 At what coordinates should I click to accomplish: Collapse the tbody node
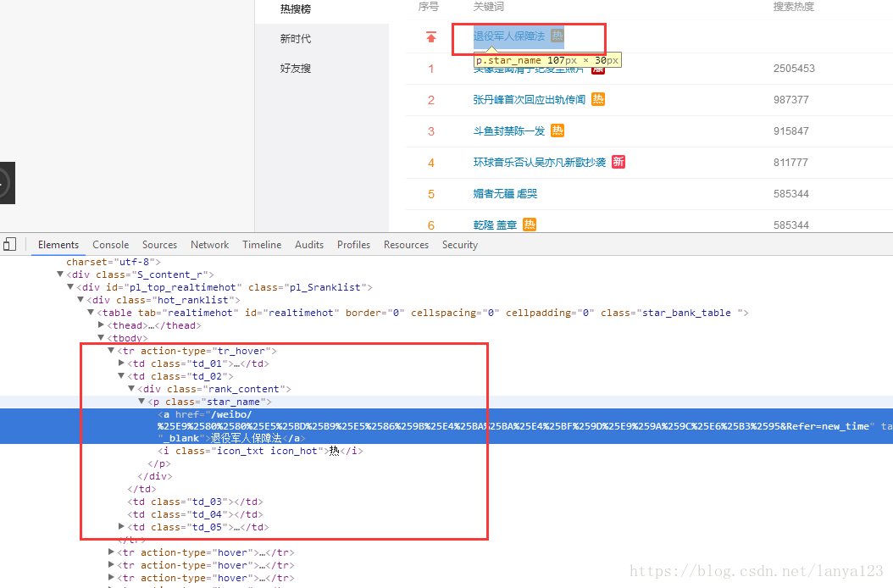point(101,337)
